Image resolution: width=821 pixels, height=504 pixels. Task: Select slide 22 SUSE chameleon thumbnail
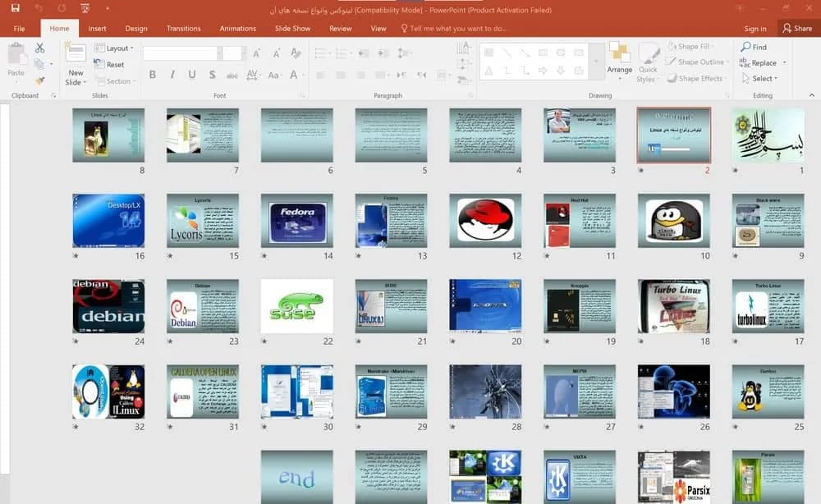[x=297, y=305]
